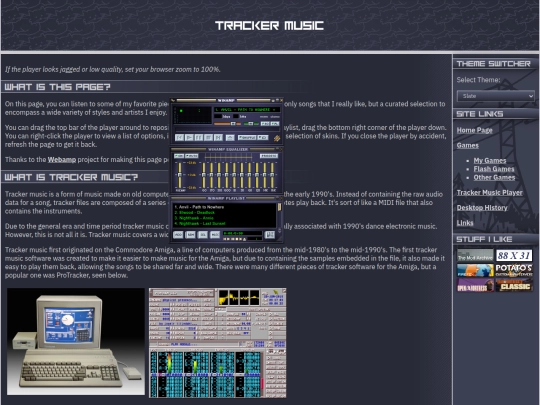Click the Firefox badge in Stuff I Like
Viewport: 540px width, 405px height.
click(475, 270)
